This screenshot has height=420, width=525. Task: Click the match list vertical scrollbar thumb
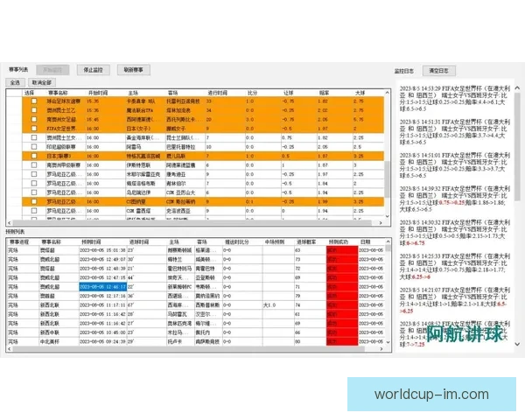point(388,179)
